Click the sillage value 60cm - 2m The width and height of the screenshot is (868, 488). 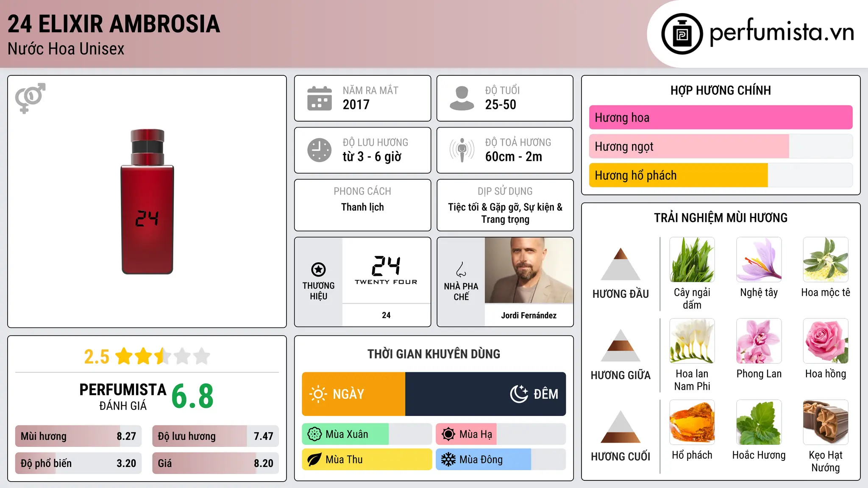pos(514,157)
